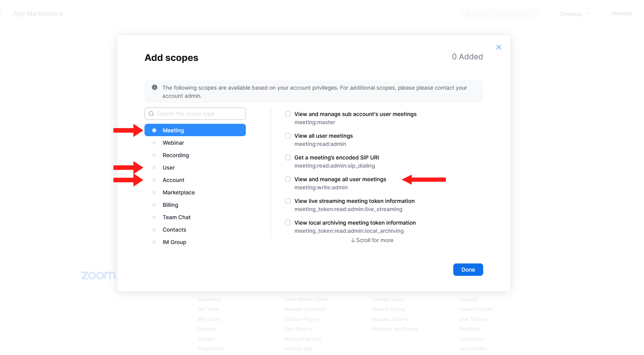Enable View live streaming meeting token information
644x355 pixels.
click(288, 201)
